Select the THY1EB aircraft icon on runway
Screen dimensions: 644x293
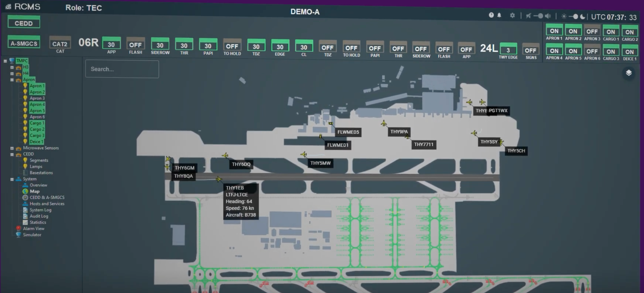point(219,179)
